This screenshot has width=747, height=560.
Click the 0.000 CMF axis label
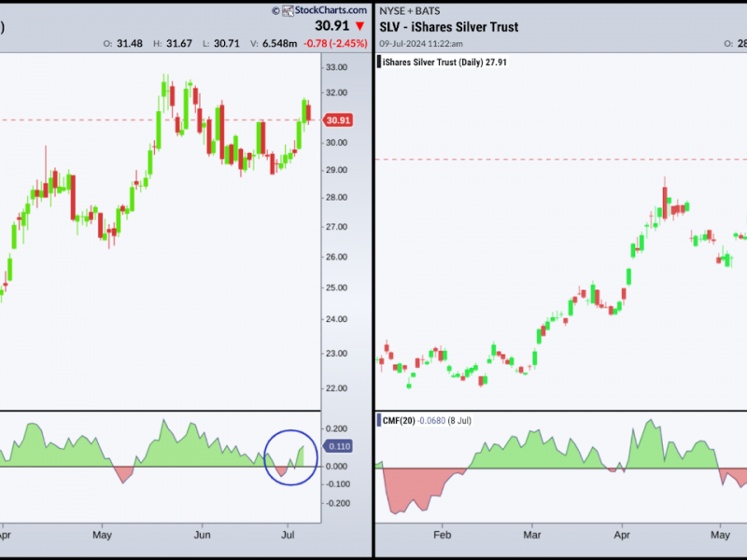tap(336, 467)
